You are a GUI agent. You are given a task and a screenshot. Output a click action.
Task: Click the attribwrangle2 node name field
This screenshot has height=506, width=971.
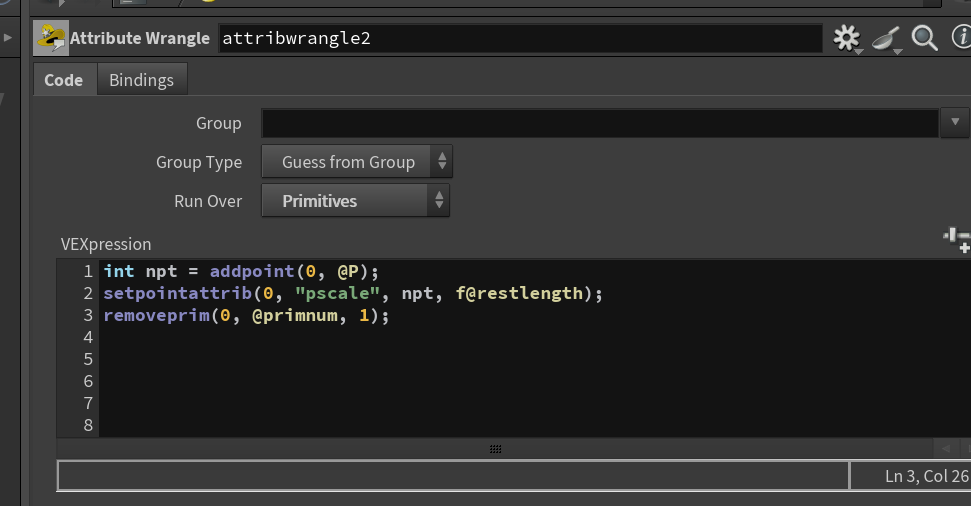tap(520, 38)
